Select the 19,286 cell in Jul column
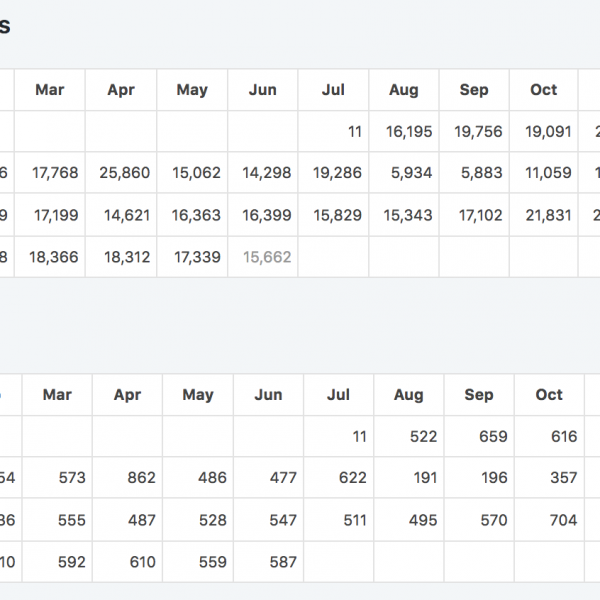The height and width of the screenshot is (600, 600). tap(337, 173)
